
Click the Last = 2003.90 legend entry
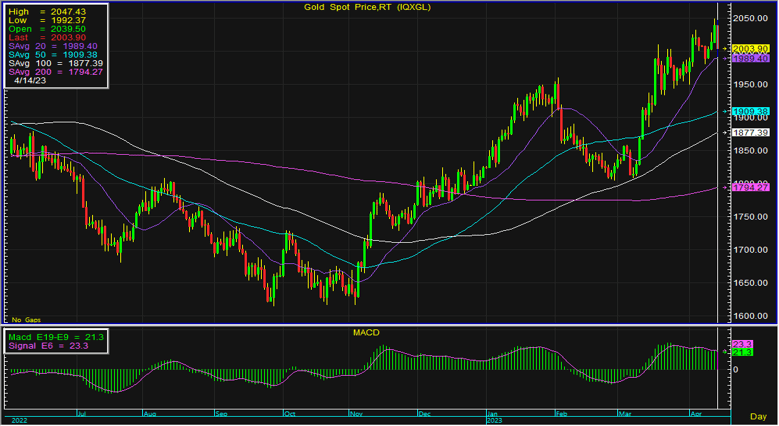pyautogui.click(x=47, y=37)
